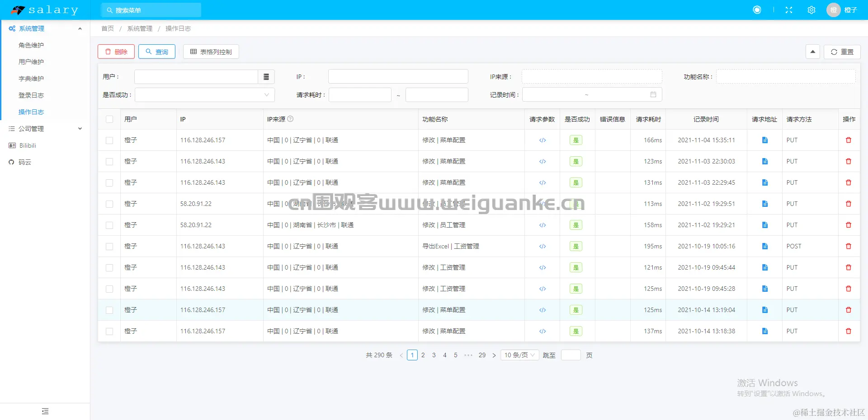Go to page 2
868x420 pixels.
coord(423,355)
